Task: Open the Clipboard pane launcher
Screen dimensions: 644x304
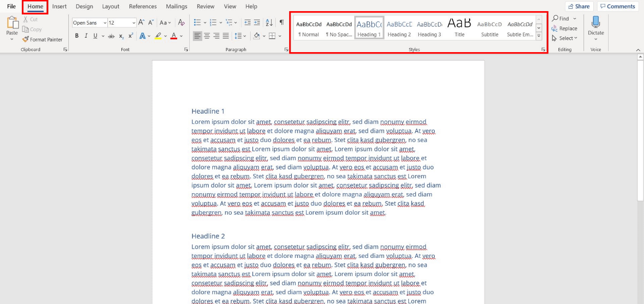Action: point(65,49)
